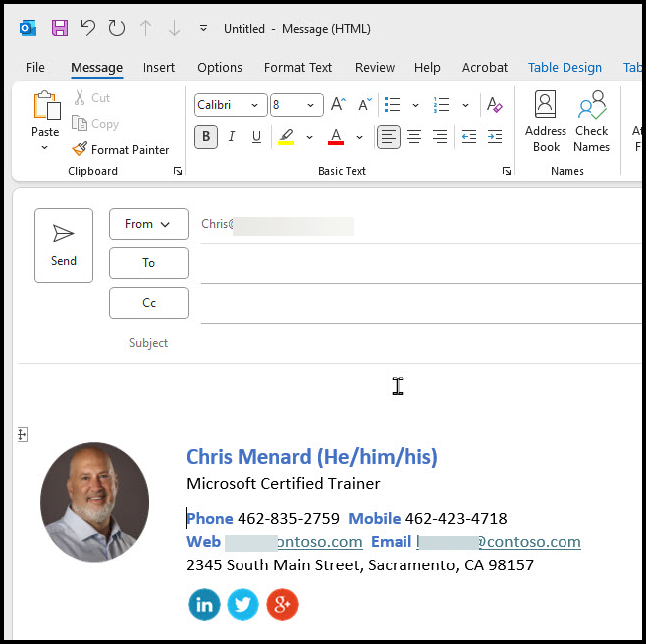Screen dimensions: 646x644
Task: Expand font color options arrow
Action: pyautogui.click(x=359, y=137)
